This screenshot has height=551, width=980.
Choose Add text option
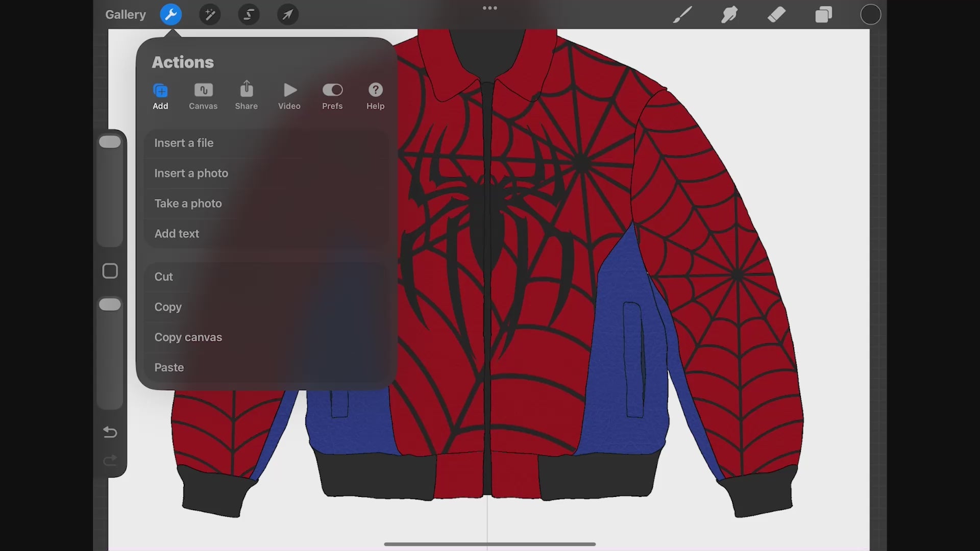click(177, 234)
